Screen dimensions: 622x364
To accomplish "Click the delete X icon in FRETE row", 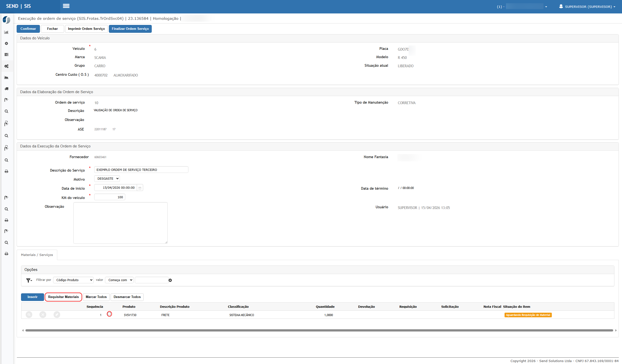I will (43, 315).
